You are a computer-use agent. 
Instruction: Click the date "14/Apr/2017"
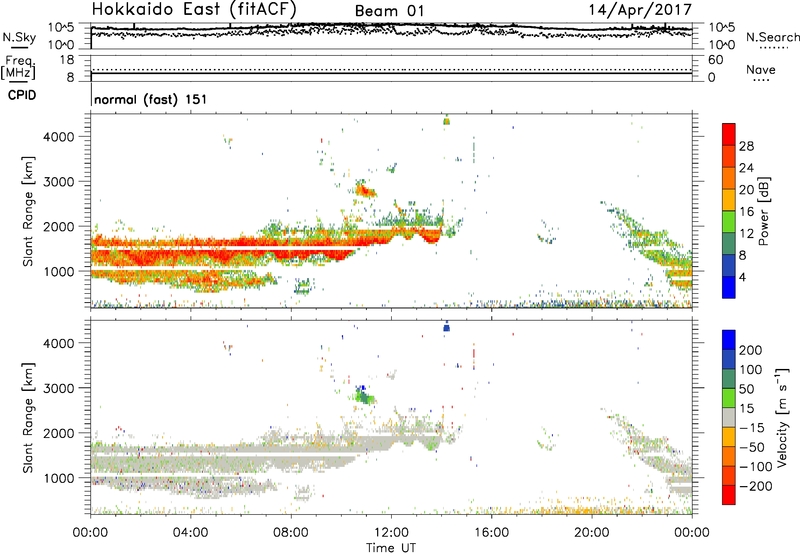coord(640,10)
